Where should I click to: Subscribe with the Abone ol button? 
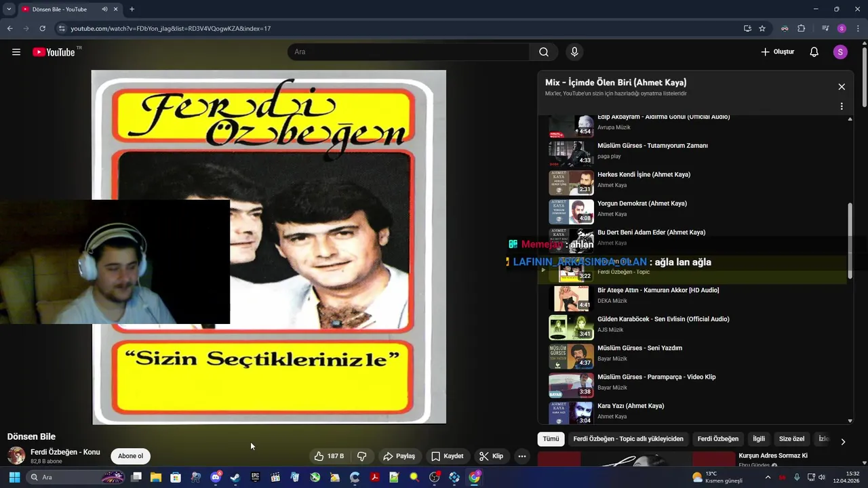coord(131,456)
